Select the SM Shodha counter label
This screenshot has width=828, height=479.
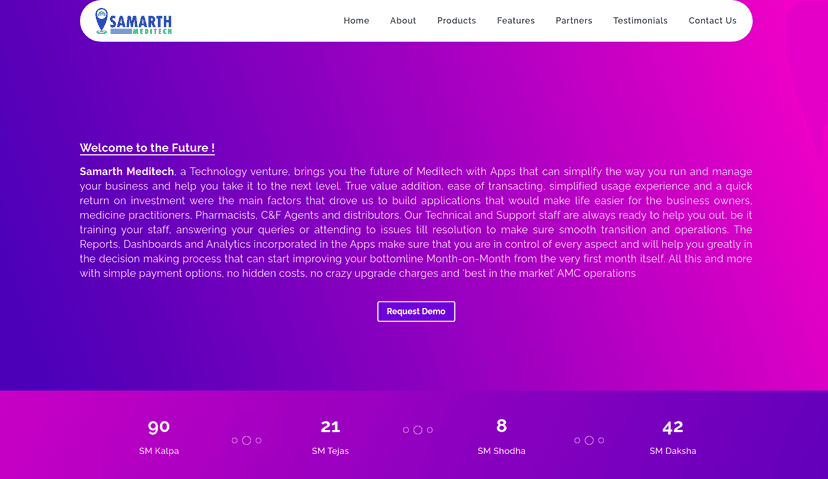point(501,451)
